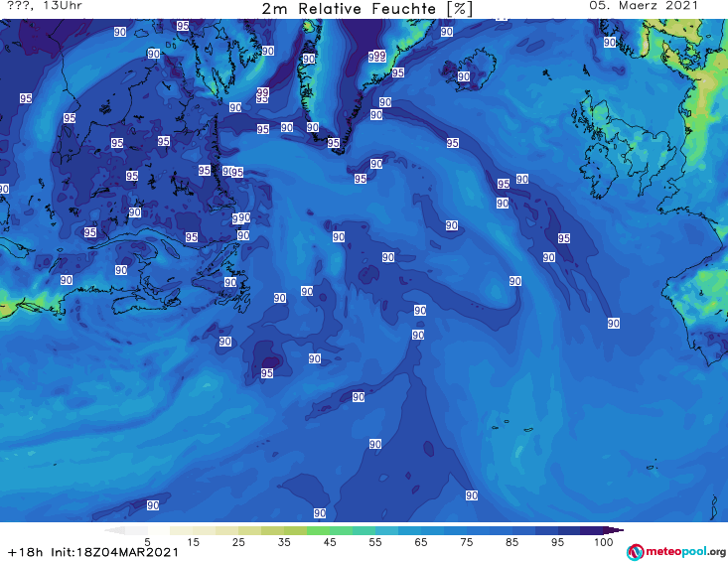This screenshot has height=562, width=728.
Task: Select the '2m Relative Feuchte [%]' title
Action: (x=366, y=9)
